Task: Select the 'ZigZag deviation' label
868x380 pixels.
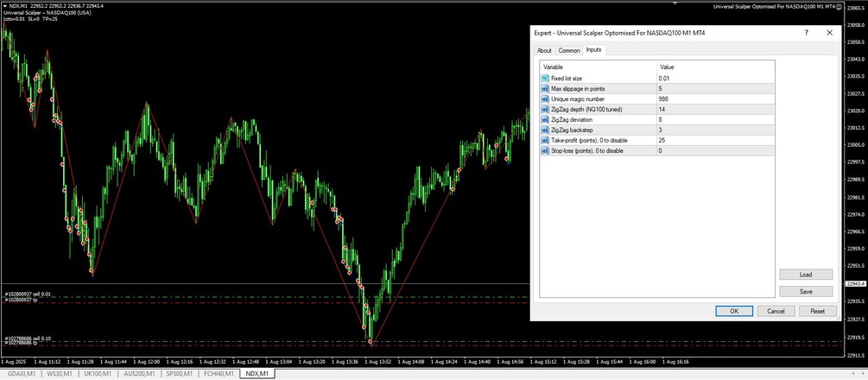Action: click(571, 120)
